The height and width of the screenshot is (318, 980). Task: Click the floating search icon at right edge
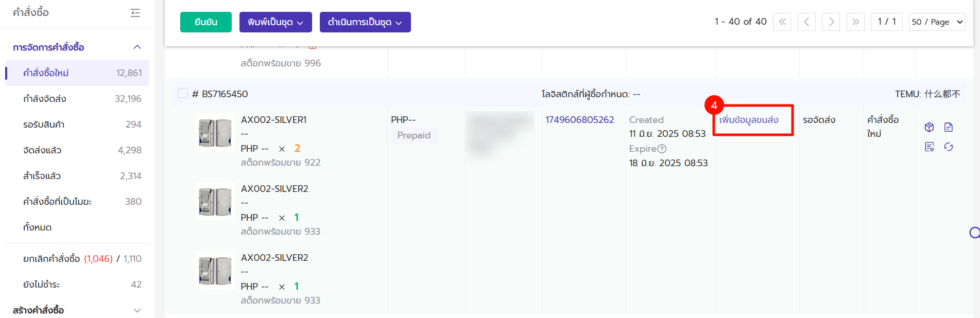[974, 233]
